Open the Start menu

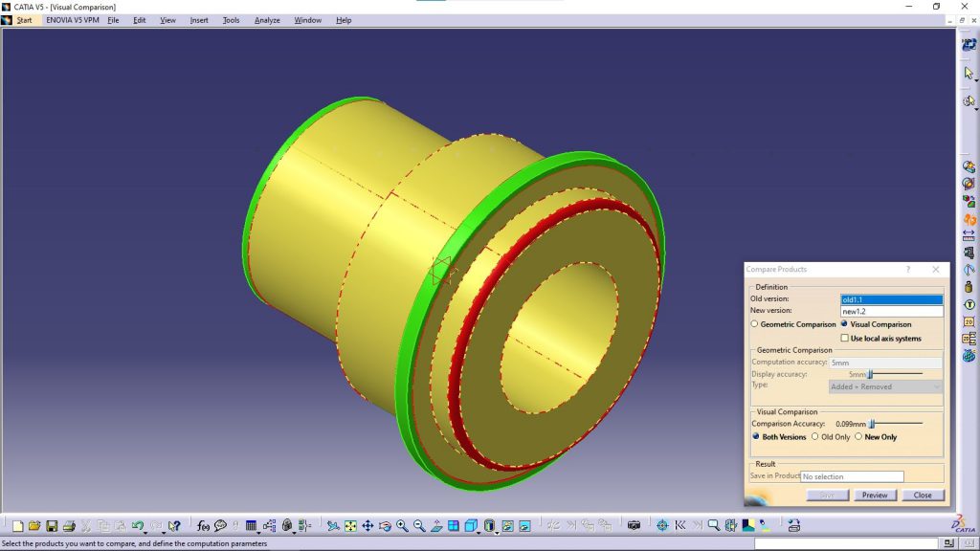coord(24,20)
